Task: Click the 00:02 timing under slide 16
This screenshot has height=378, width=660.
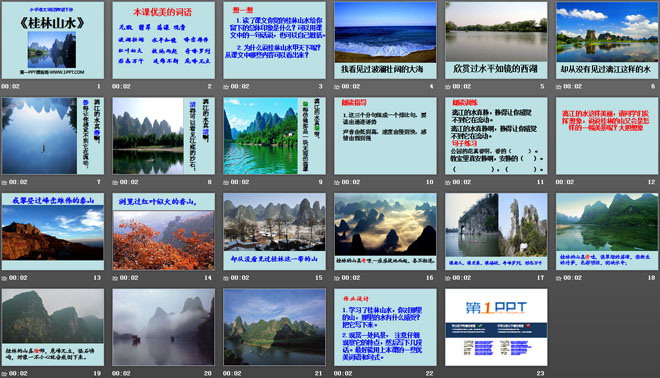Action: (351, 278)
